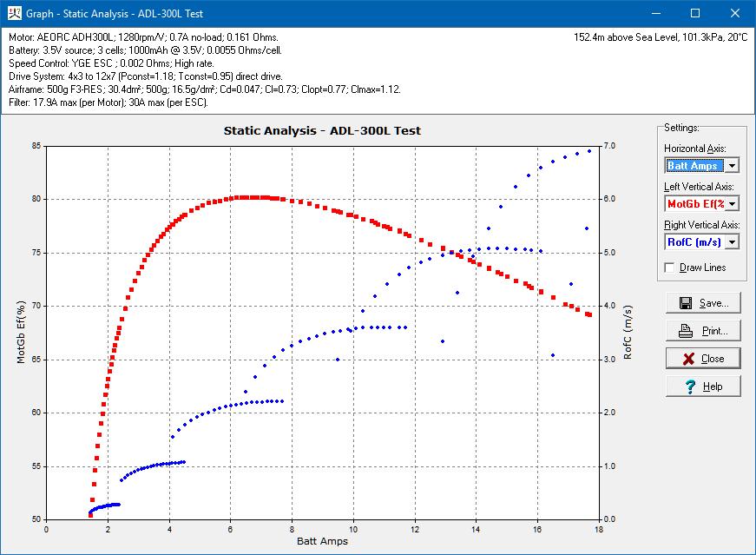Open the Left Vertical Axis dropdown arrow

tap(732, 203)
